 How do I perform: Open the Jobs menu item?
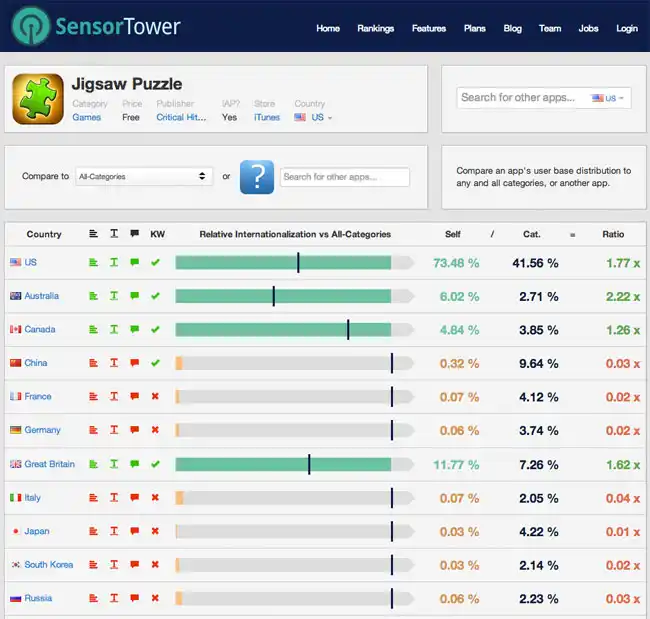pyautogui.click(x=588, y=29)
